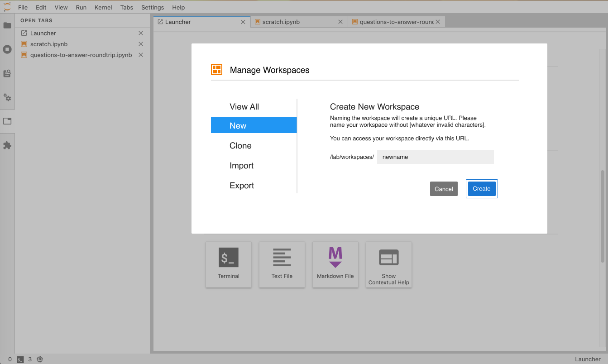Viewport: 608px width, 364px height.
Task: Switch to the questions-to-answer-roundtrip tab
Action: coord(397,22)
